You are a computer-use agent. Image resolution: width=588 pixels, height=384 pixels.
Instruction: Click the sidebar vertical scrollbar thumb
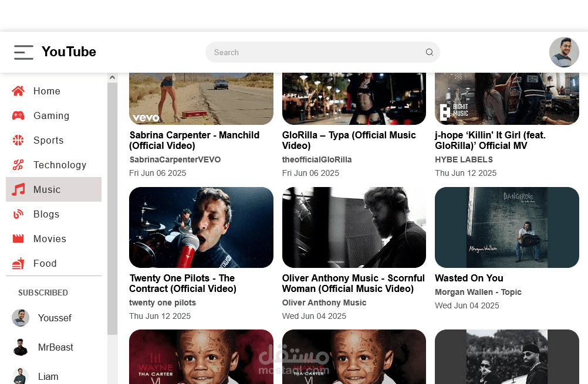pos(112,209)
